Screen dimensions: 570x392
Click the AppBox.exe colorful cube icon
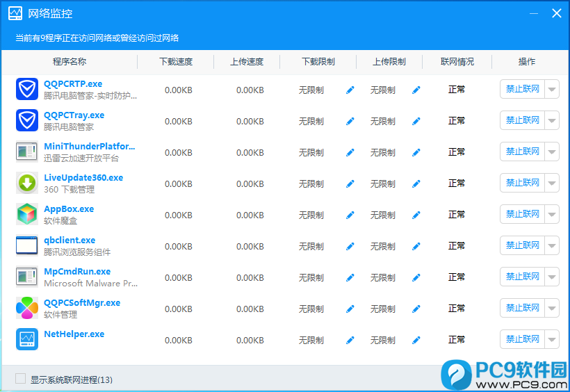pos(27,214)
